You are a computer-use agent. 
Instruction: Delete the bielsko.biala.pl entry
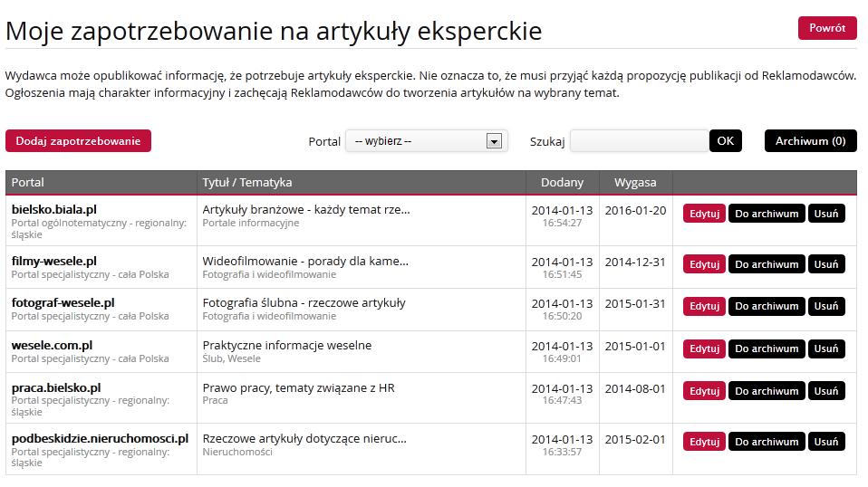coord(826,214)
